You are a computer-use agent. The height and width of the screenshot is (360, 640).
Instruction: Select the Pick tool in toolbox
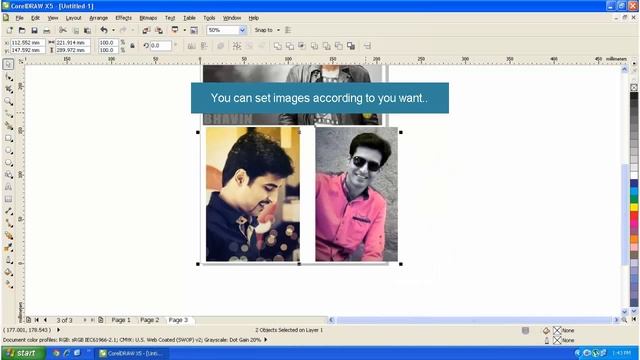click(8, 64)
